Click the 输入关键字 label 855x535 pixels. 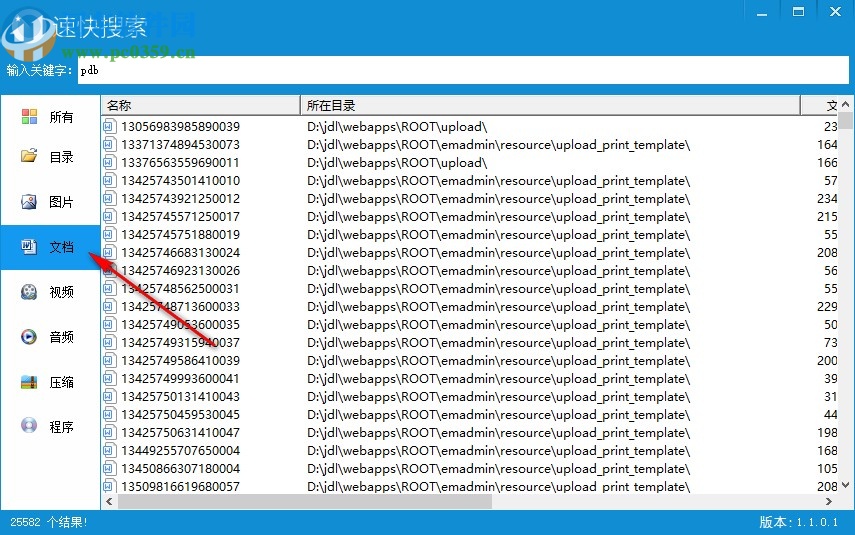point(39,70)
